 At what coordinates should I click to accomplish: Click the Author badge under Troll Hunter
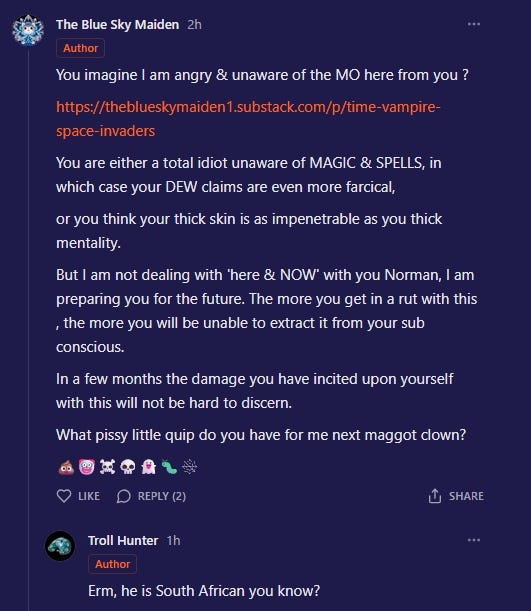point(113,564)
